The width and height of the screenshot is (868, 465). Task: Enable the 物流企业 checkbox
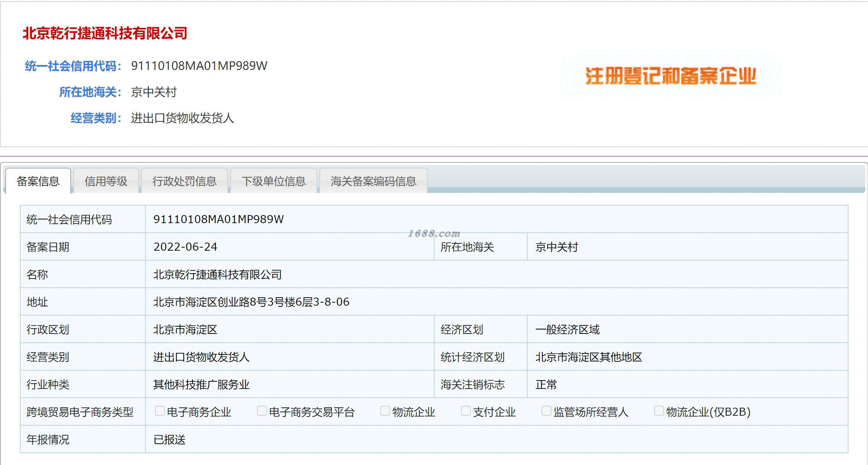tap(385, 411)
